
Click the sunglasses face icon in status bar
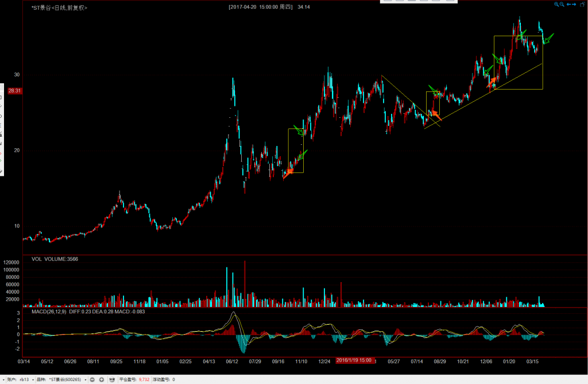pyautogui.click(x=112, y=379)
